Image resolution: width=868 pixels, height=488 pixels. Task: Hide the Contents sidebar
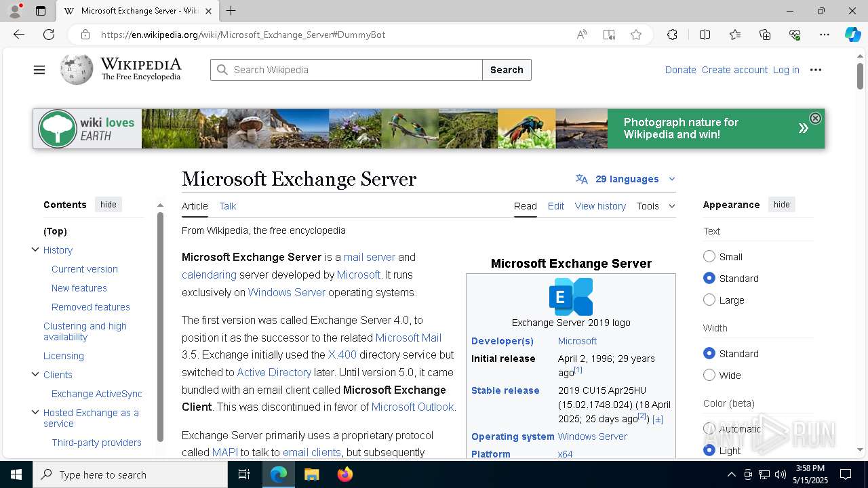click(108, 204)
